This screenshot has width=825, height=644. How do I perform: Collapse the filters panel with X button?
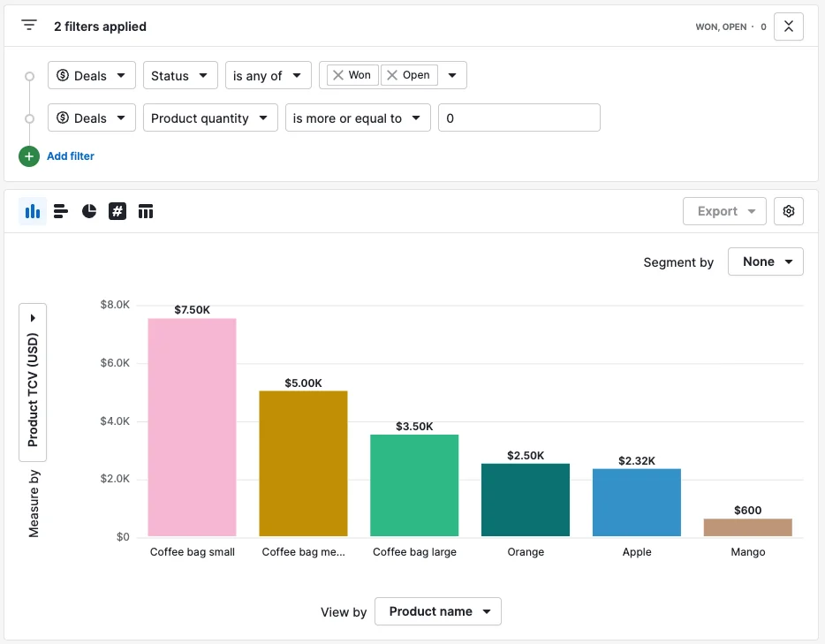click(x=788, y=27)
